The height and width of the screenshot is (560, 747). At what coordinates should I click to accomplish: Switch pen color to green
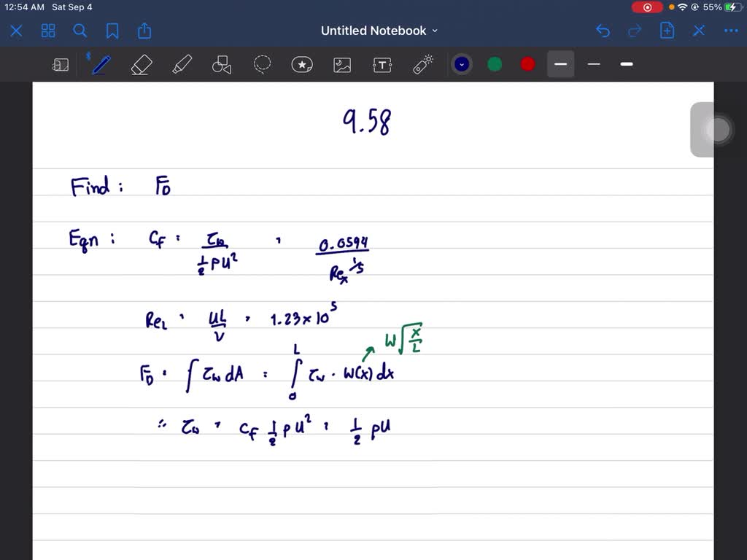(x=495, y=64)
